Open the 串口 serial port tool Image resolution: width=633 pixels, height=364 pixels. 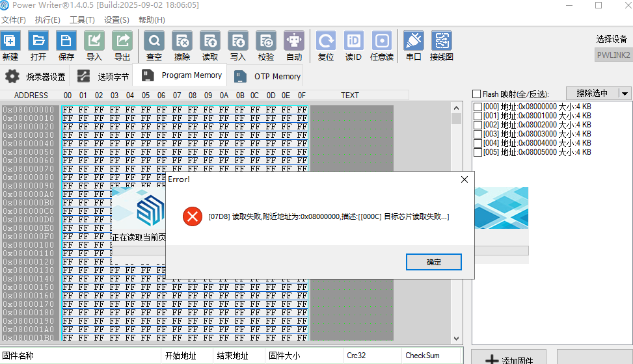pos(413,41)
